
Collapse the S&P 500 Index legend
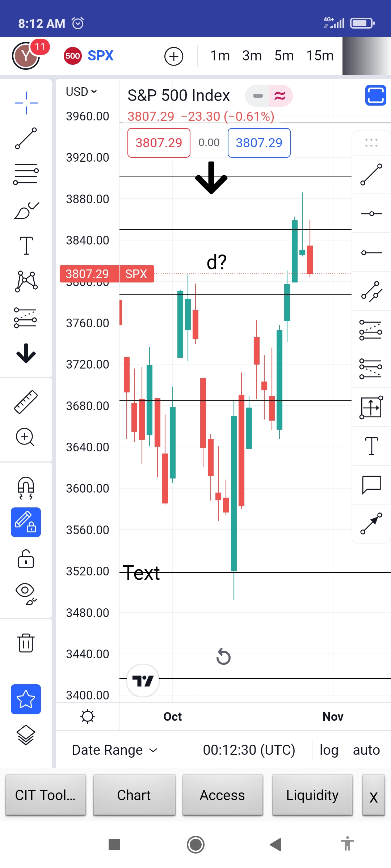257,96
